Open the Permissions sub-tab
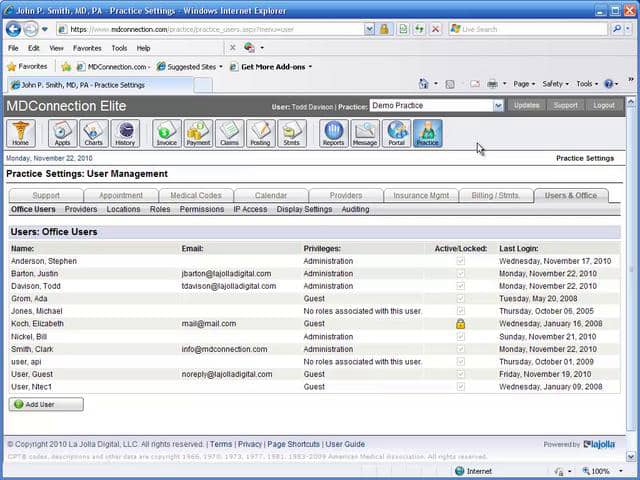 [202, 209]
